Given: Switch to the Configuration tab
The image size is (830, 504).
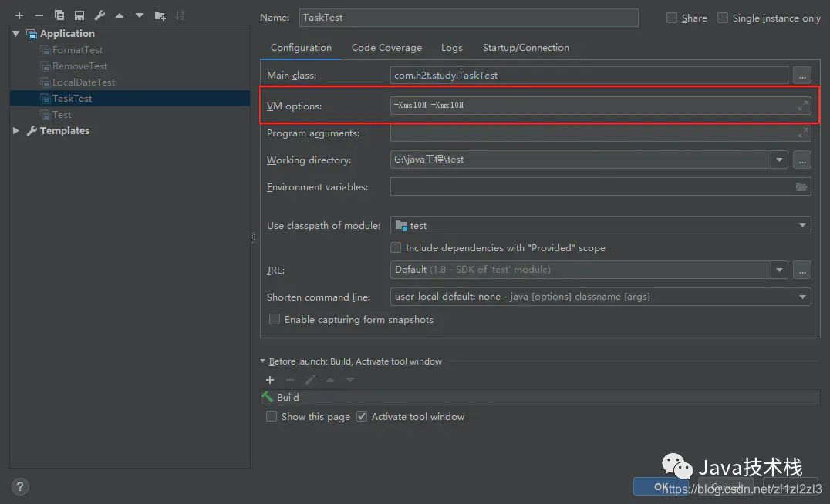Looking at the screenshot, I should [x=301, y=48].
